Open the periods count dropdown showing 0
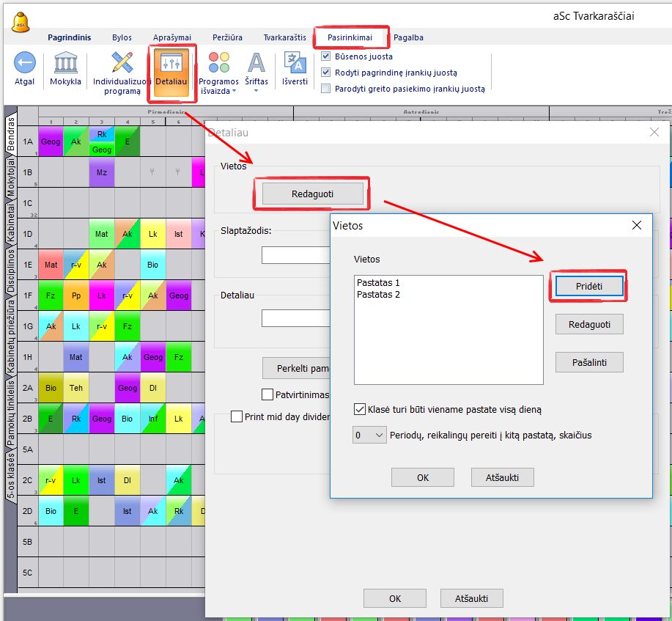 coord(369,435)
